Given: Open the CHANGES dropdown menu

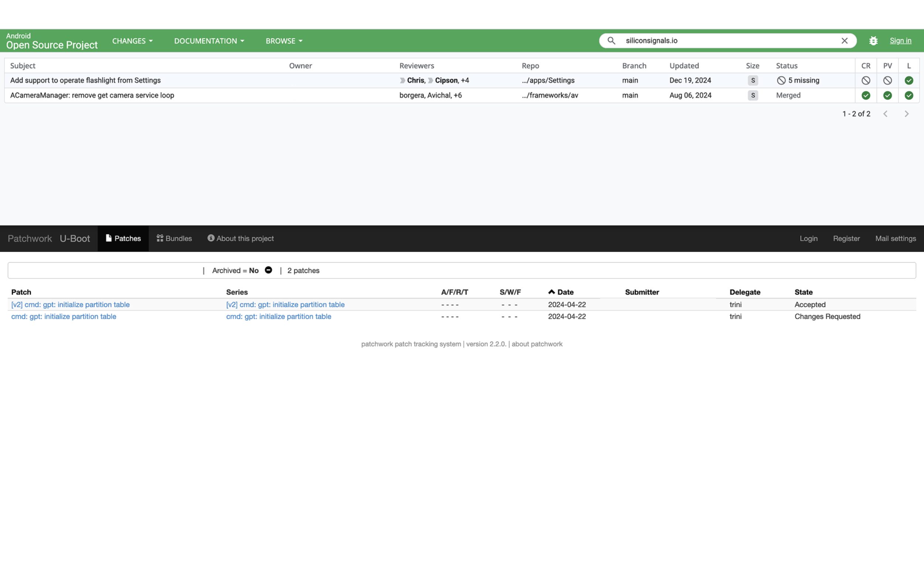Looking at the screenshot, I should (x=132, y=41).
